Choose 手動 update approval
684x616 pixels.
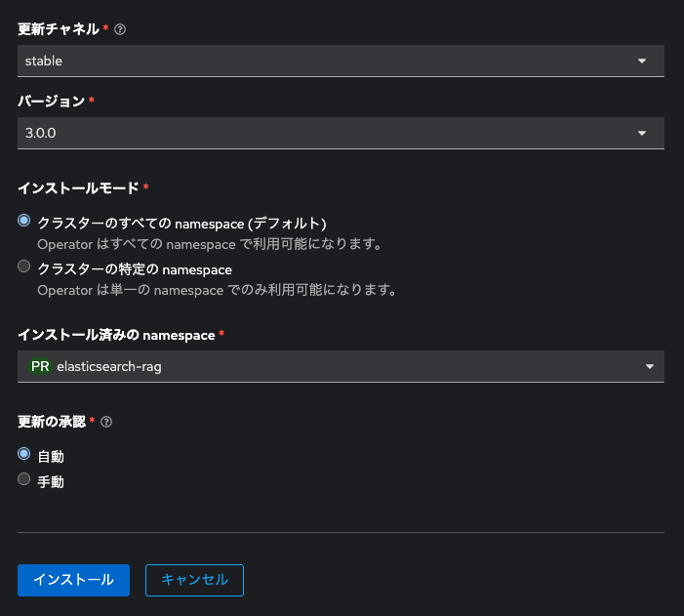click(x=24, y=479)
